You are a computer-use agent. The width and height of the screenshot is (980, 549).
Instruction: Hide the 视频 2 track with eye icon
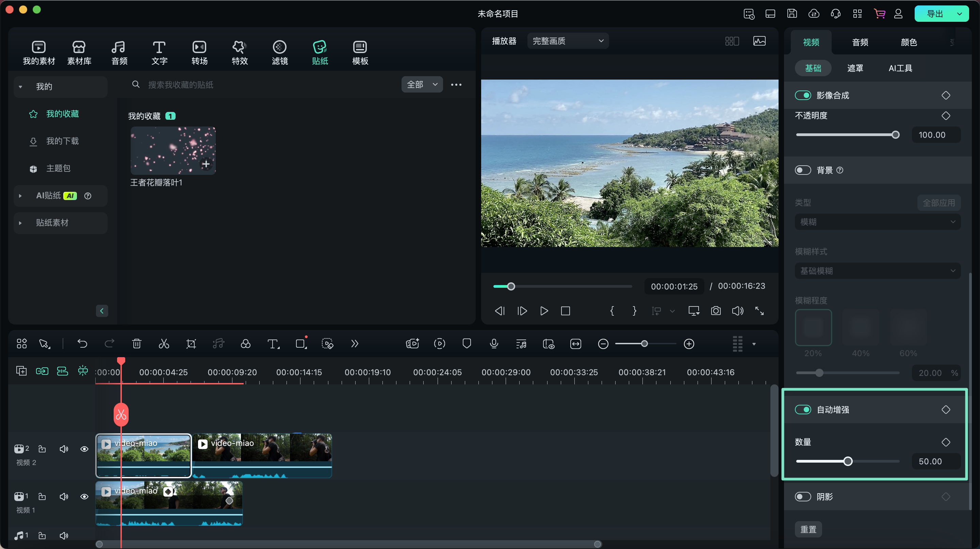tap(84, 449)
